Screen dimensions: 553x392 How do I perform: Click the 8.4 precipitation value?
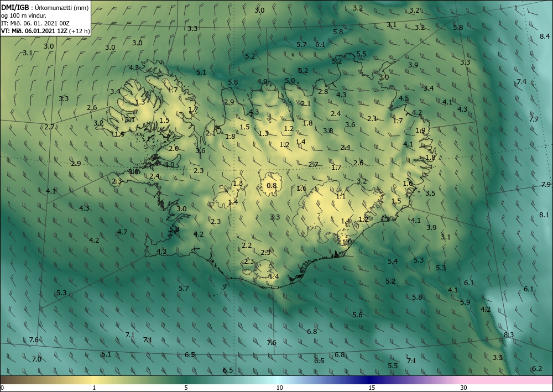[x=545, y=36]
